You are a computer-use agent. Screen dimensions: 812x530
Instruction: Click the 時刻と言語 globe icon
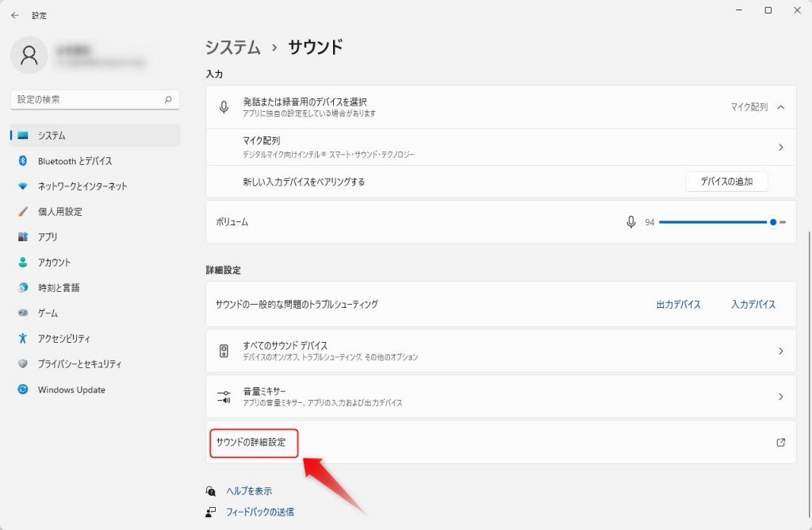click(23, 287)
